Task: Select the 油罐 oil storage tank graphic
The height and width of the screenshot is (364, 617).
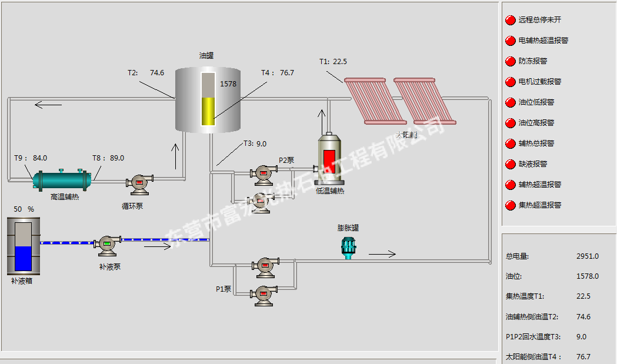Action: [208, 99]
